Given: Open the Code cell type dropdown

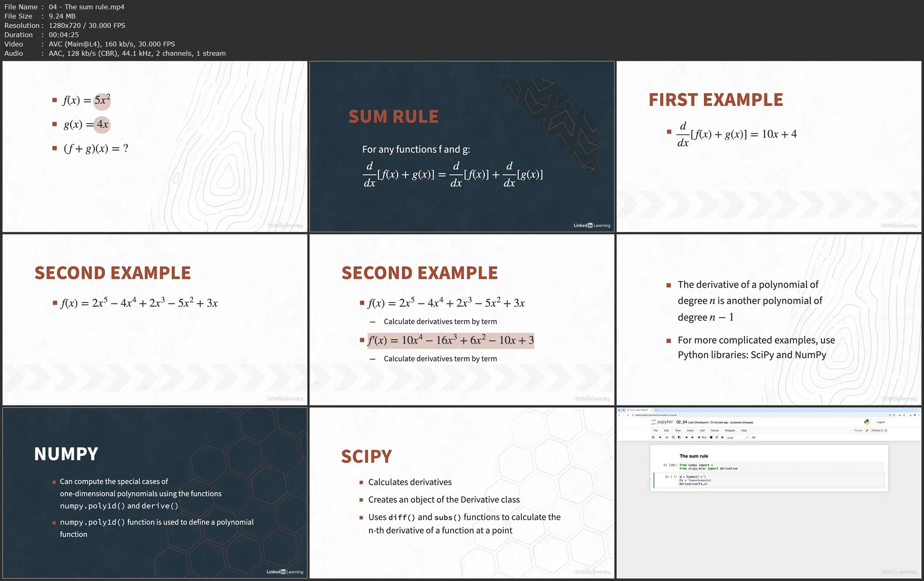Looking at the screenshot, I should click(x=737, y=438).
